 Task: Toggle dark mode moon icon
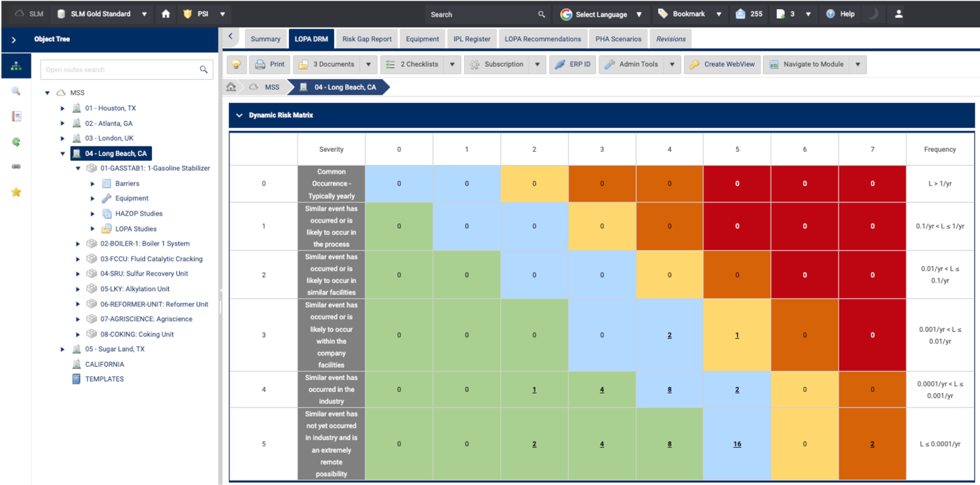pyautogui.click(x=872, y=14)
